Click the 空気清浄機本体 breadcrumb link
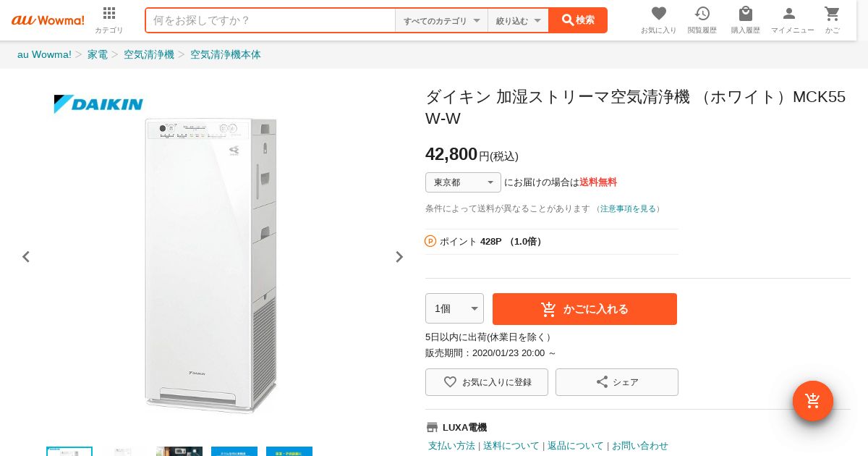Viewport: 868px width, 456px height. [x=226, y=54]
